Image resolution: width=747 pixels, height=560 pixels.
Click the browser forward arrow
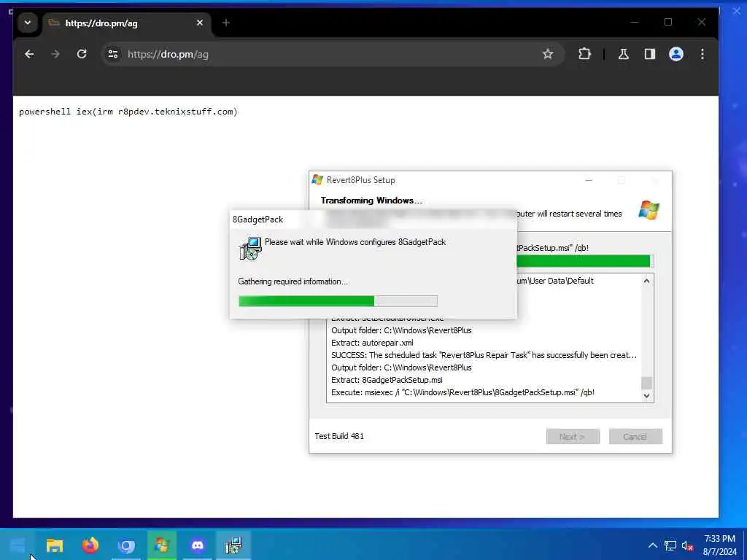pyautogui.click(x=55, y=54)
